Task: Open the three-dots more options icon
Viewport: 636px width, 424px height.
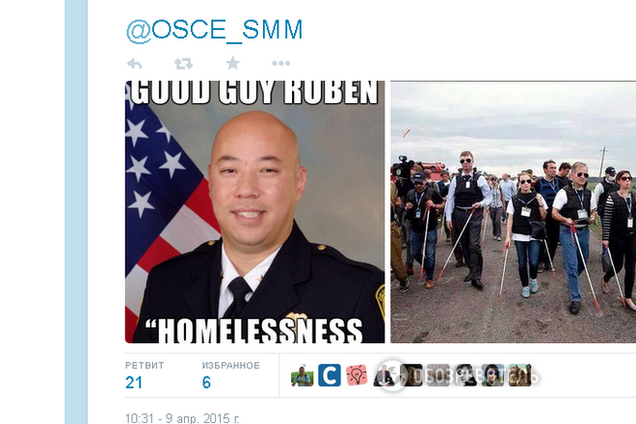Action: [281, 63]
